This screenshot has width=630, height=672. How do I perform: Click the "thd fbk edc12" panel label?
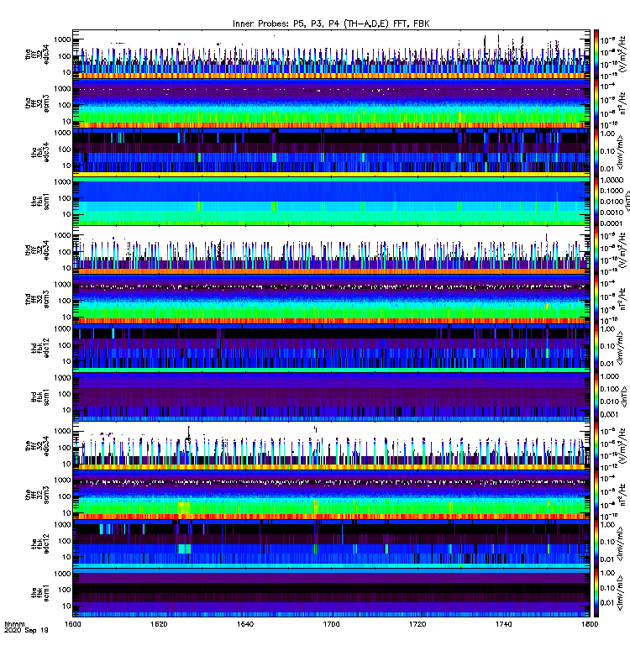40,348
